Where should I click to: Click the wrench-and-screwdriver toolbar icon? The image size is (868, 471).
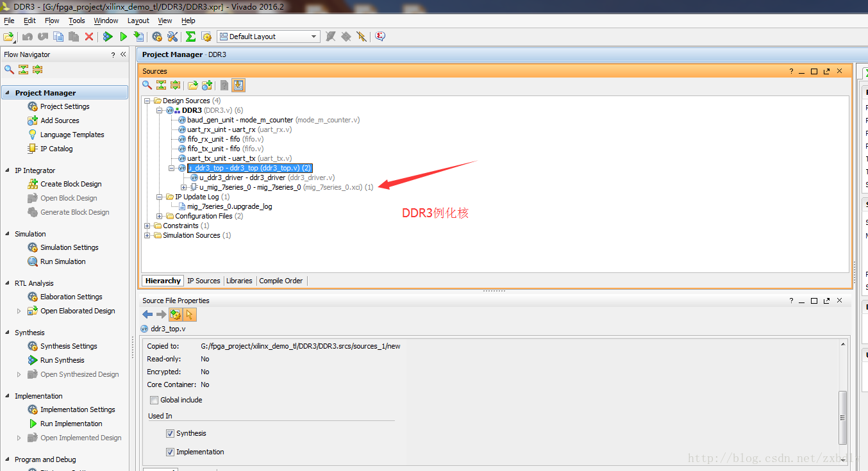click(172, 37)
